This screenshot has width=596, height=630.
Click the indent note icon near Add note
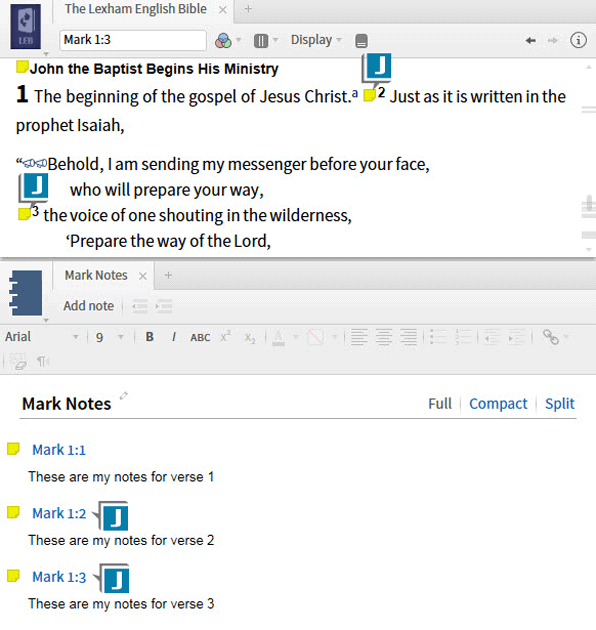pyautogui.click(x=164, y=306)
